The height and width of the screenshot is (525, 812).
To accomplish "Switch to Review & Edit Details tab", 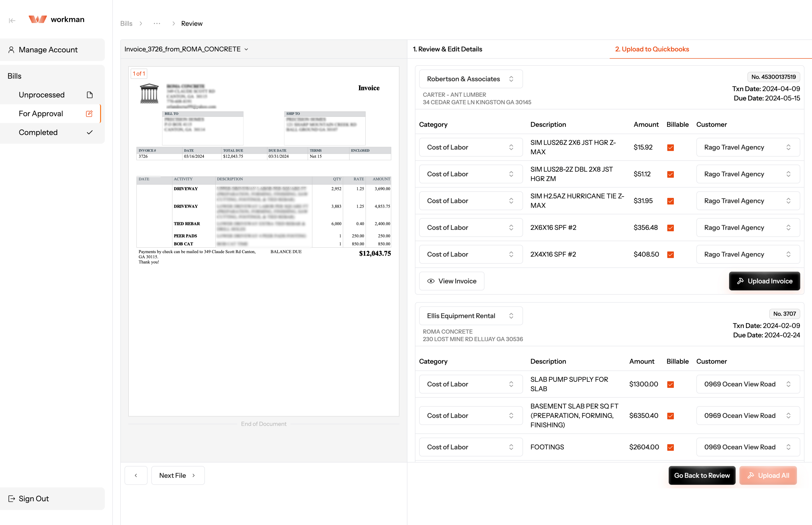I will pyautogui.click(x=447, y=49).
